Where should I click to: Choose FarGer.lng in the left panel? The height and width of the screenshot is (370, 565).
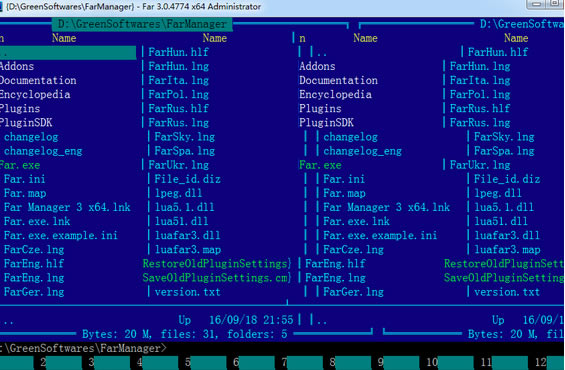34,292
